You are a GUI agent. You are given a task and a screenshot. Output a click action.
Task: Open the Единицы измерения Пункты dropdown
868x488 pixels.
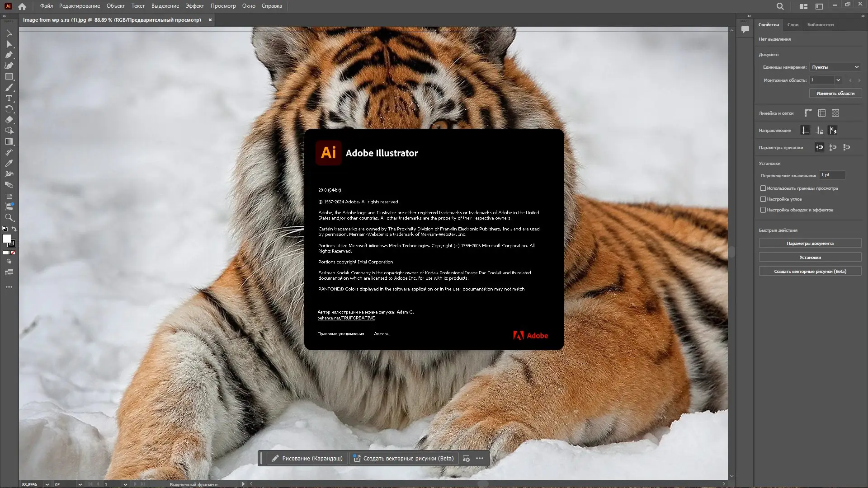point(835,67)
